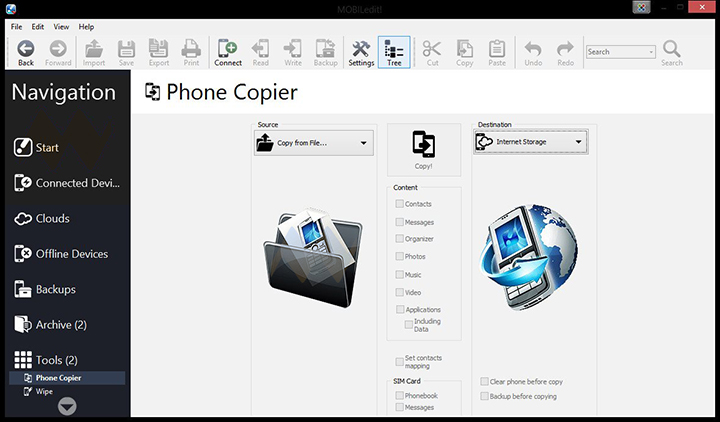Enable Backup before copying
Image resolution: width=720 pixels, height=422 pixels.
484,396
